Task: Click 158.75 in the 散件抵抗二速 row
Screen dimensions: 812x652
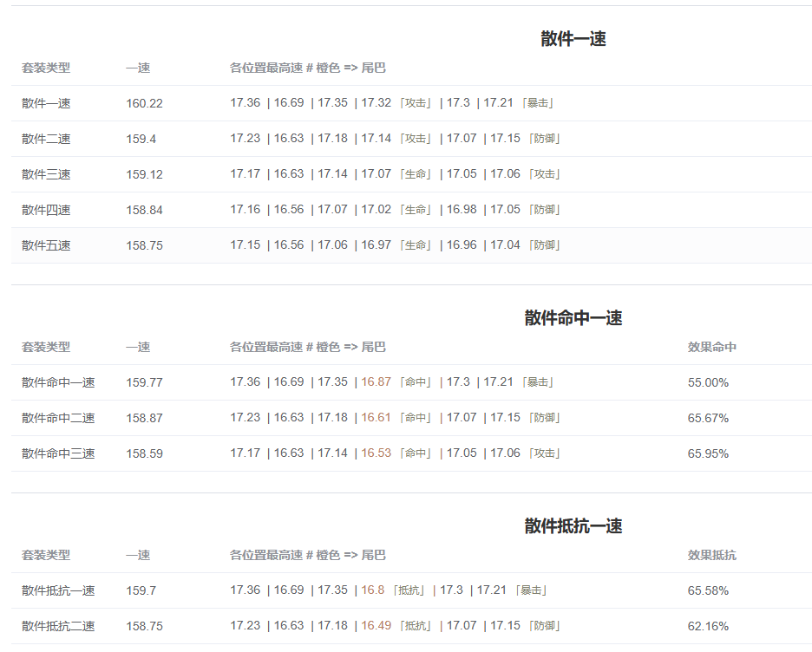Action: coord(145,626)
